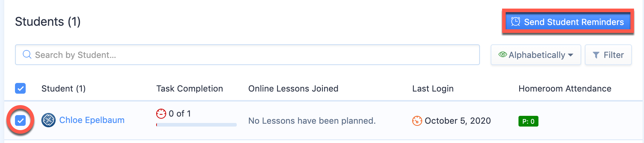Open the Filter options
Image resolution: width=644 pixels, height=143 pixels.
tap(608, 55)
